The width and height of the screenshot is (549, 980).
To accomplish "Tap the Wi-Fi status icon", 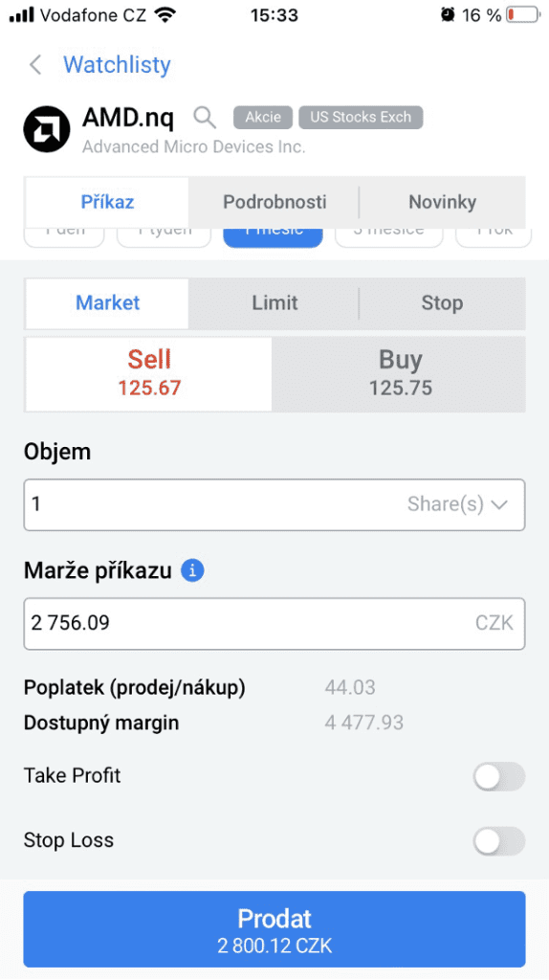I will pyautogui.click(x=165, y=14).
